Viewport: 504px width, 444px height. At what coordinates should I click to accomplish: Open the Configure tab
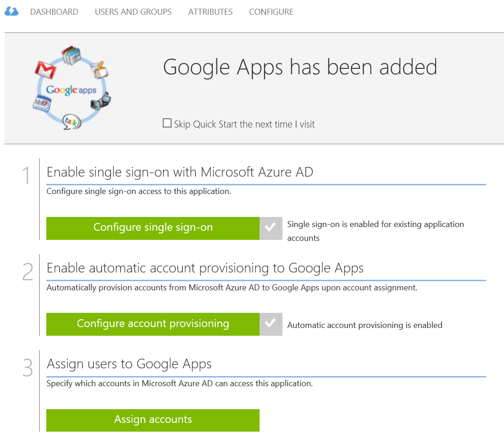[271, 12]
